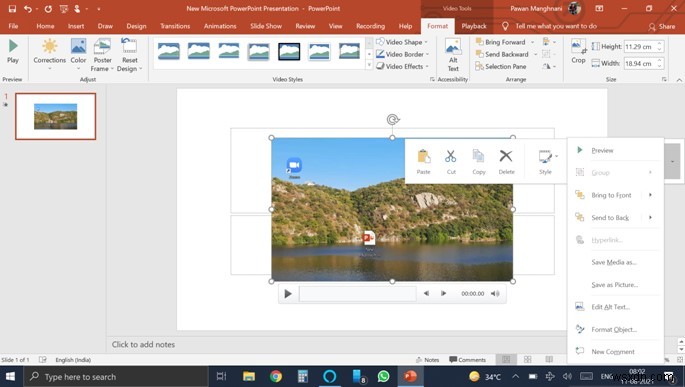Click the Alt Text button
This screenshot has height=387, width=685.
point(453,55)
